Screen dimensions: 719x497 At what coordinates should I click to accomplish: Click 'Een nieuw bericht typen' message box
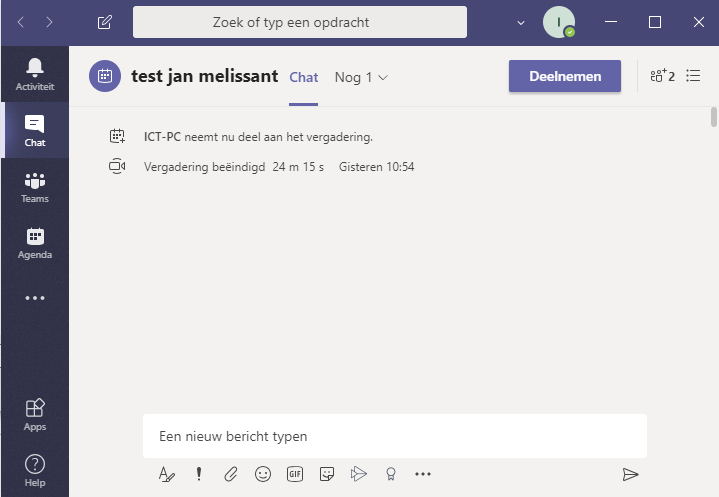click(x=395, y=436)
